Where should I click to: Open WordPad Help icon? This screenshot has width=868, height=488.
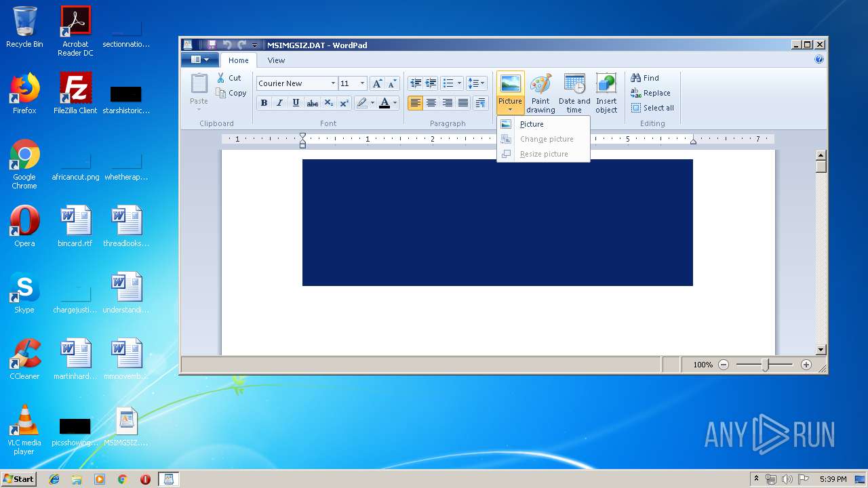(819, 60)
